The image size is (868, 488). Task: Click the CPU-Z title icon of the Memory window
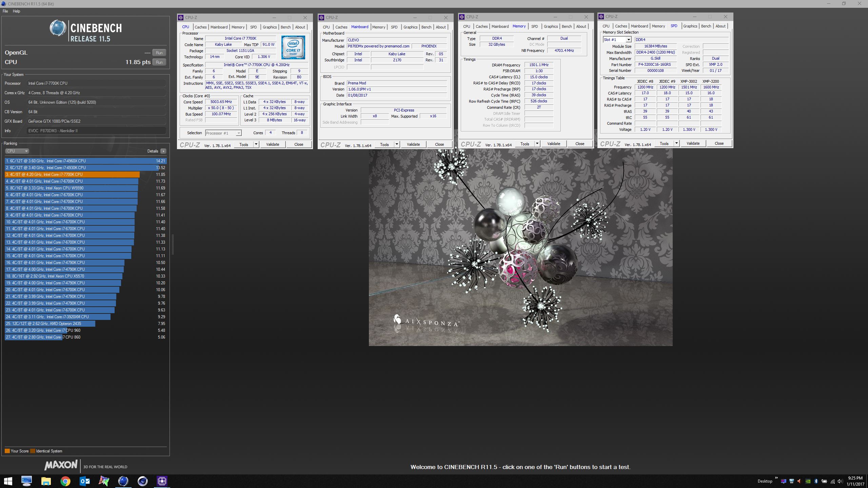click(462, 17)
